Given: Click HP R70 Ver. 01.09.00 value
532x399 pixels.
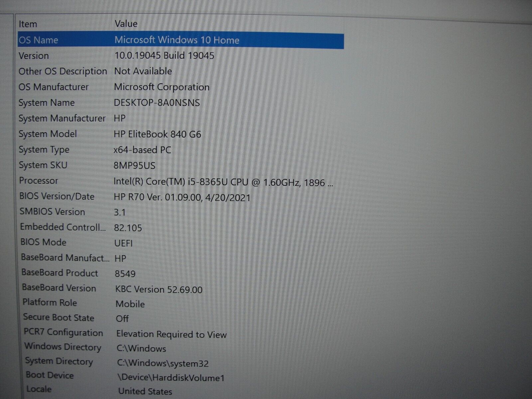Looking at the screenshot, I should (x=182, y=198).
